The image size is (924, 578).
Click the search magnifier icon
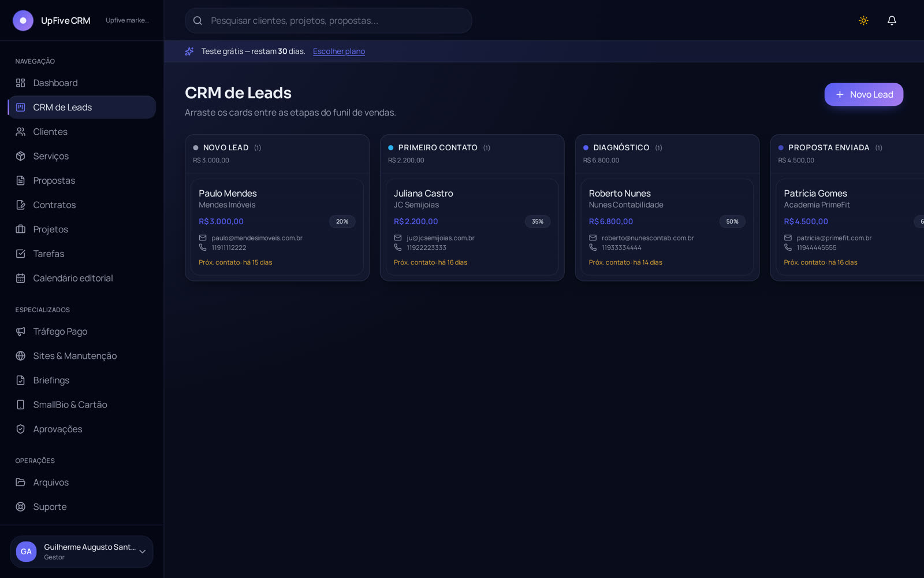click(x=198, y=20)
